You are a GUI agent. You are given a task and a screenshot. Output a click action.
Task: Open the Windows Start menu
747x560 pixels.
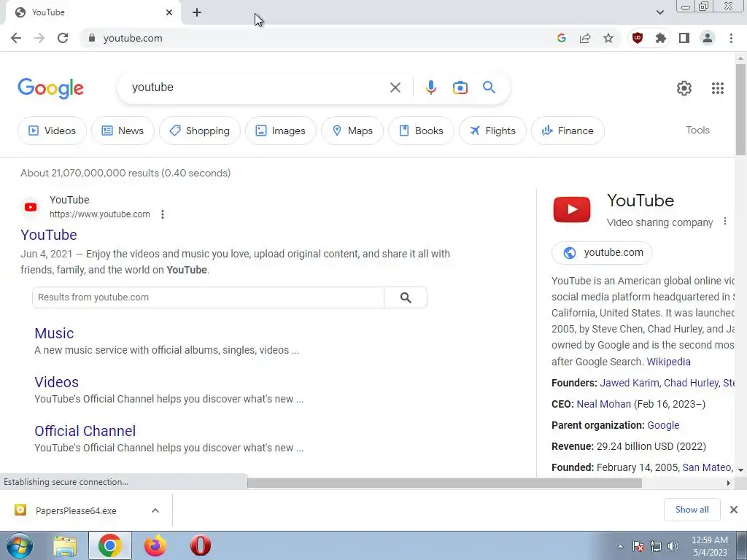click(19, 545)
